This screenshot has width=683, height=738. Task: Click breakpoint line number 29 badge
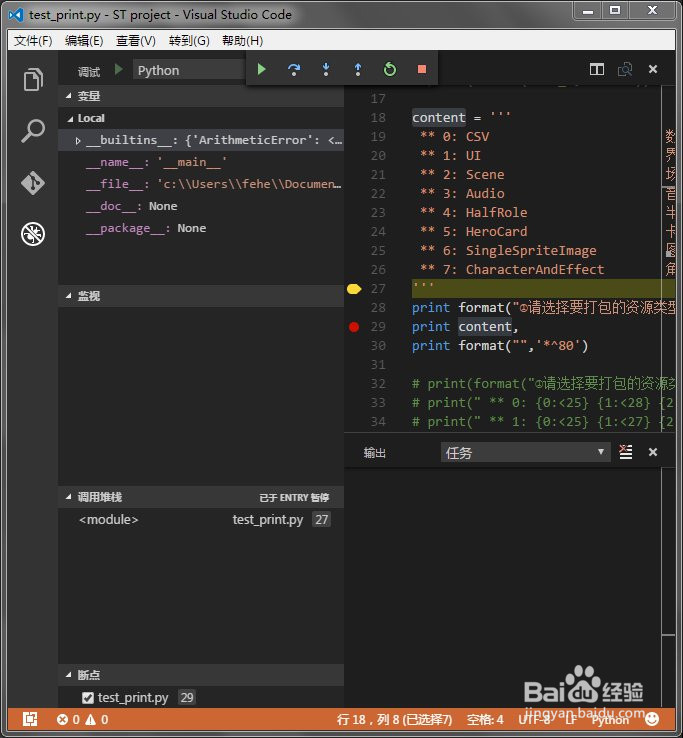(187, 698)
